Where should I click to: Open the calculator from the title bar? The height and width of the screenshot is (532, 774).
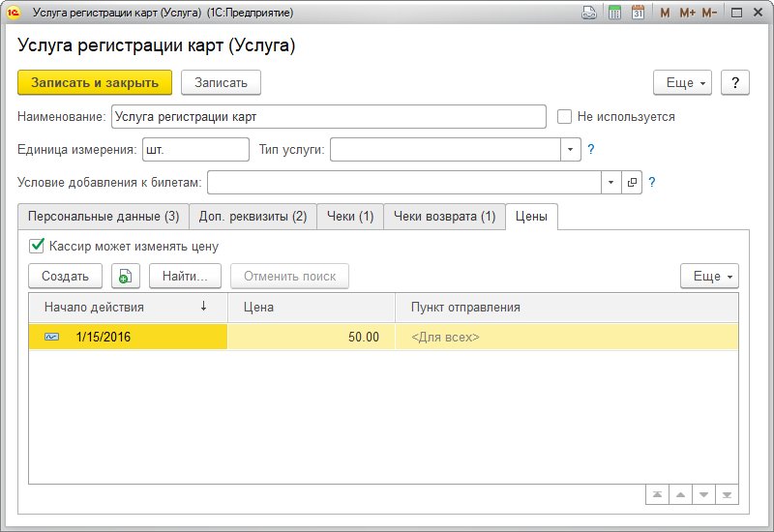[614, 14]
